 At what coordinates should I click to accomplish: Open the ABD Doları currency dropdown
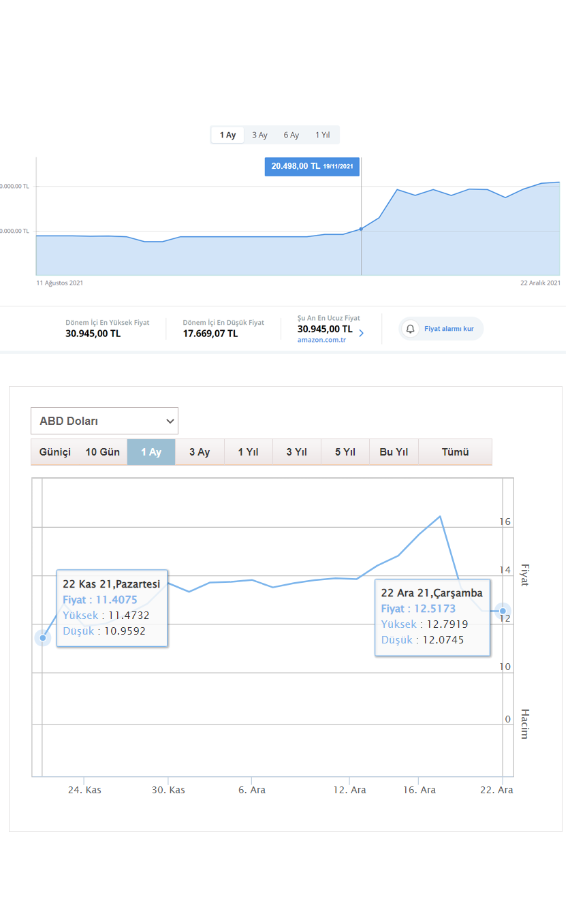(104, 421)
